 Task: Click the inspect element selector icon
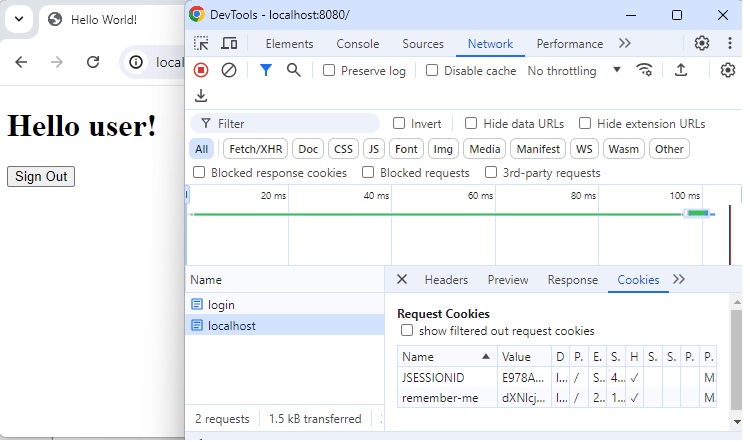pyautogui.click(x=202, y=44)
